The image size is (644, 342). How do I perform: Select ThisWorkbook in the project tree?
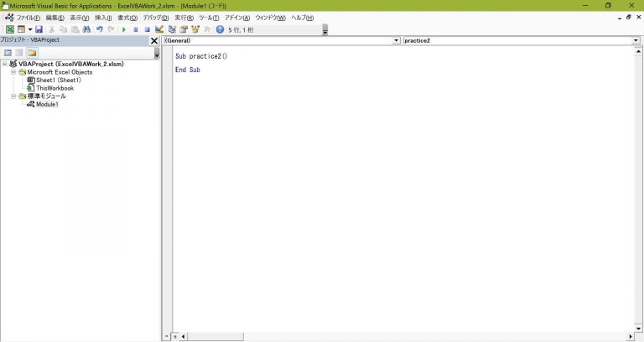(x=55, y=88)
